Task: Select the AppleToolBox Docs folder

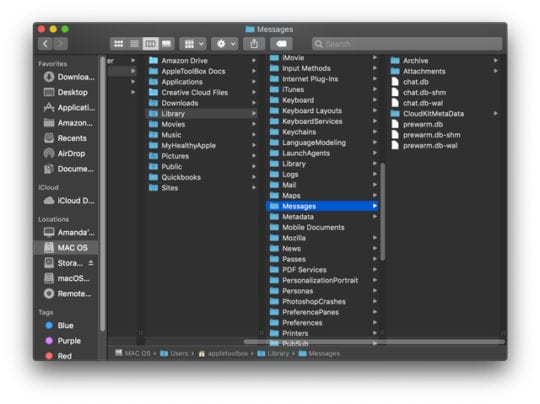Action: coord(202,71)
